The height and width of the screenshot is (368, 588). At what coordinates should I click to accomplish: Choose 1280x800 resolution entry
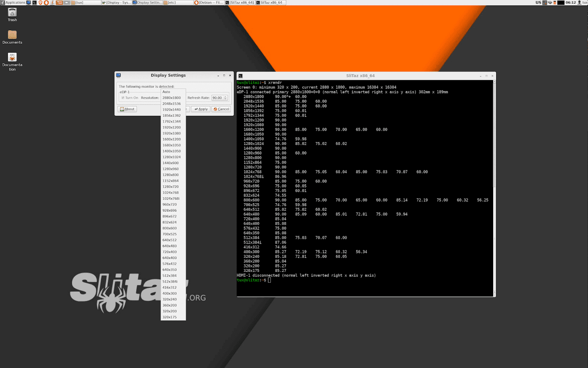click(x=173, y=175)
